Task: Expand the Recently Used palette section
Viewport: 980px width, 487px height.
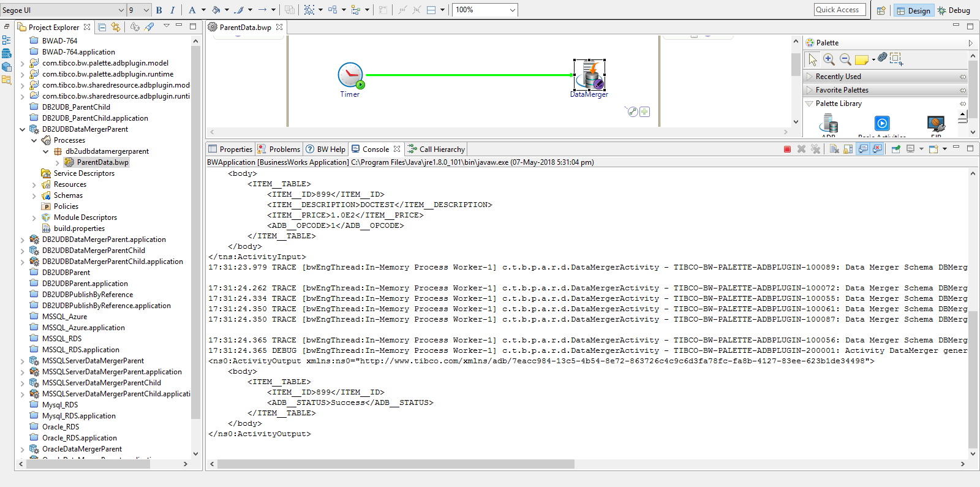Action: [x=838, y=77]
